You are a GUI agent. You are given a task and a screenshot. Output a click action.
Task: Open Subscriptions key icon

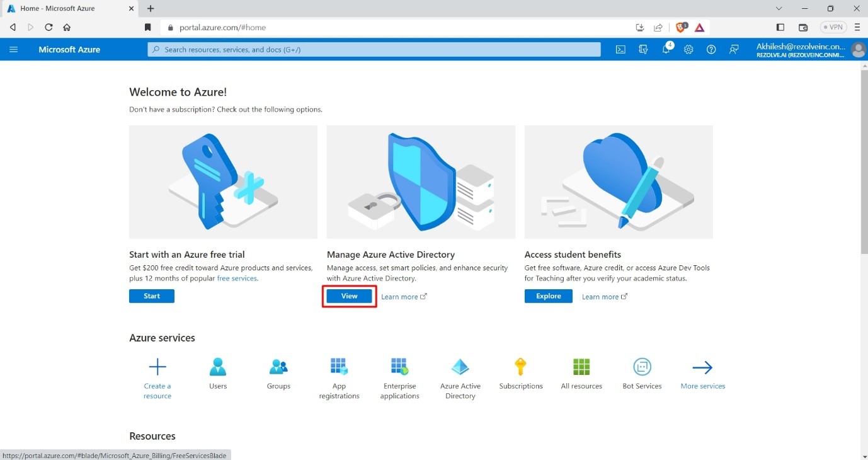point(520,367)
